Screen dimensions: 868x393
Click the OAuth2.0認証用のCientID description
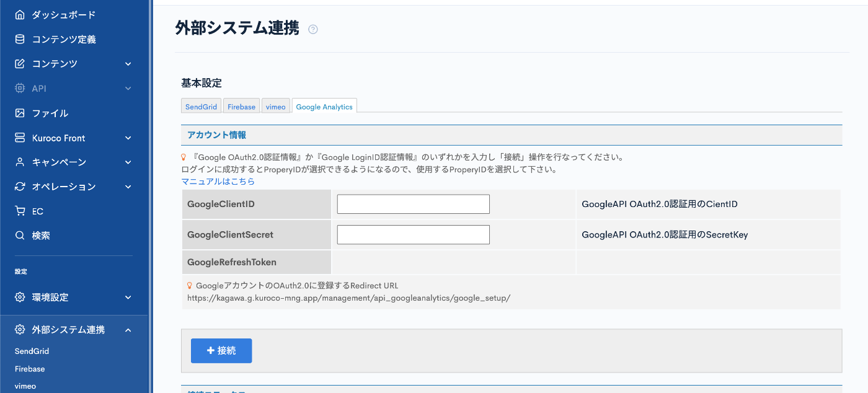click(660, 204)
